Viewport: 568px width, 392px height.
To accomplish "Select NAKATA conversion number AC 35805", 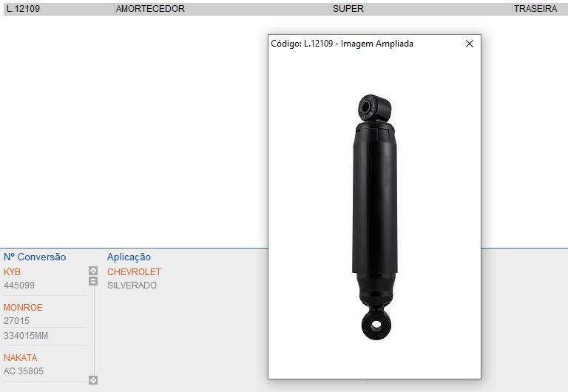I will (24, 371).
